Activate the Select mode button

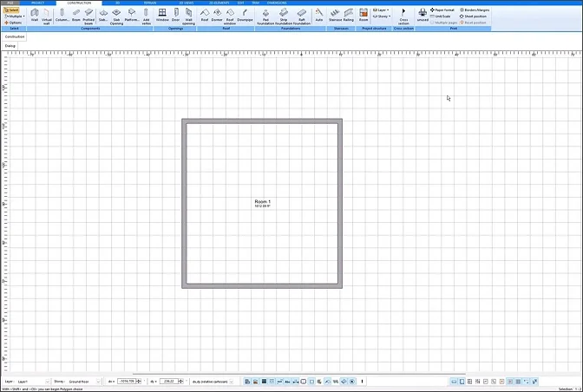(x=11, y=10)
